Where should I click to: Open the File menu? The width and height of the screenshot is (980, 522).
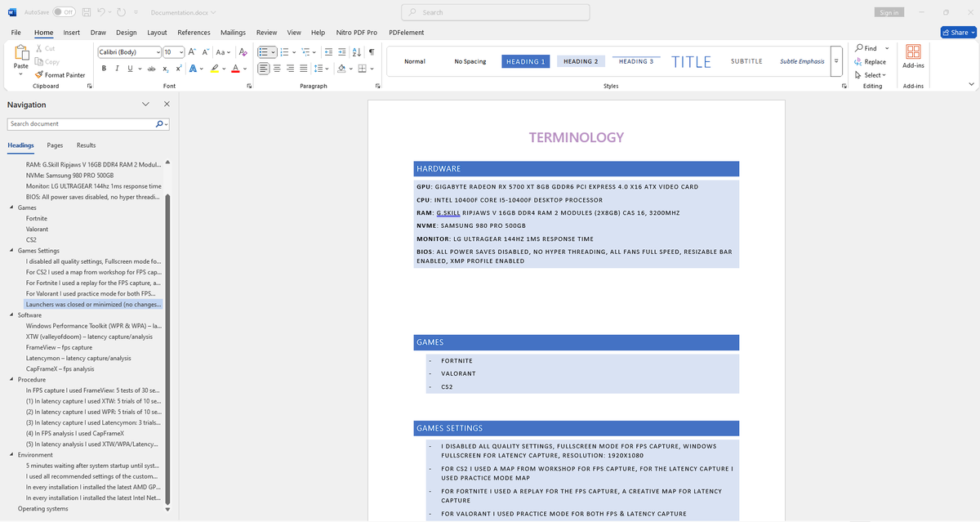tap(16, 33)
